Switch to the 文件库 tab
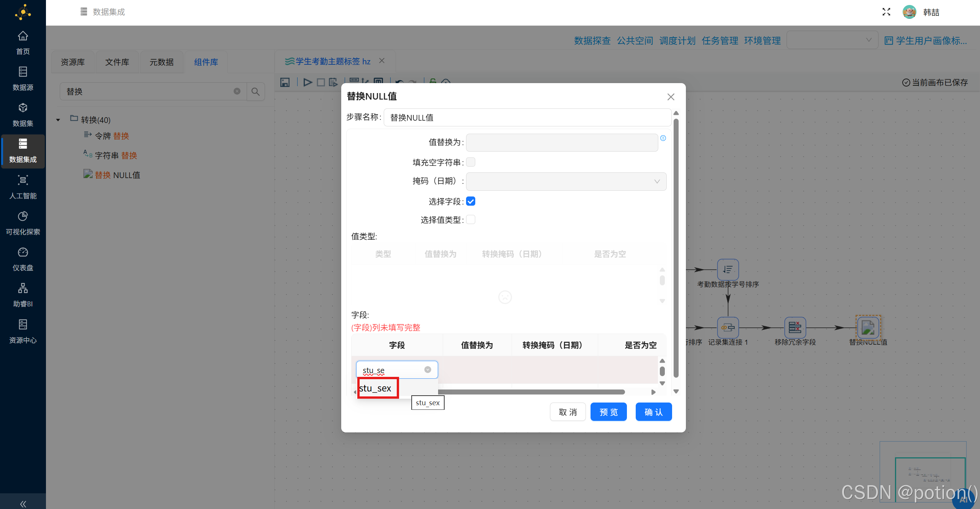980x509 pixels. [x=117, y=62]
